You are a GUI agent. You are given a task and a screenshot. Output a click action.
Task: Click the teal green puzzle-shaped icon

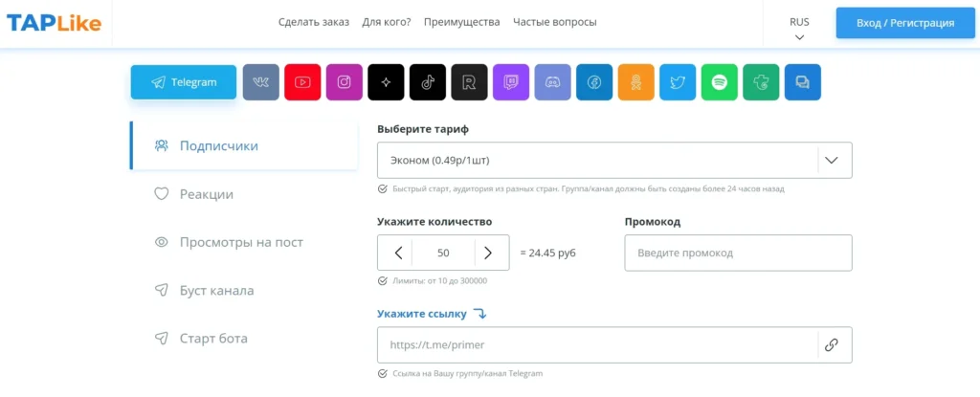pos(761,82)
